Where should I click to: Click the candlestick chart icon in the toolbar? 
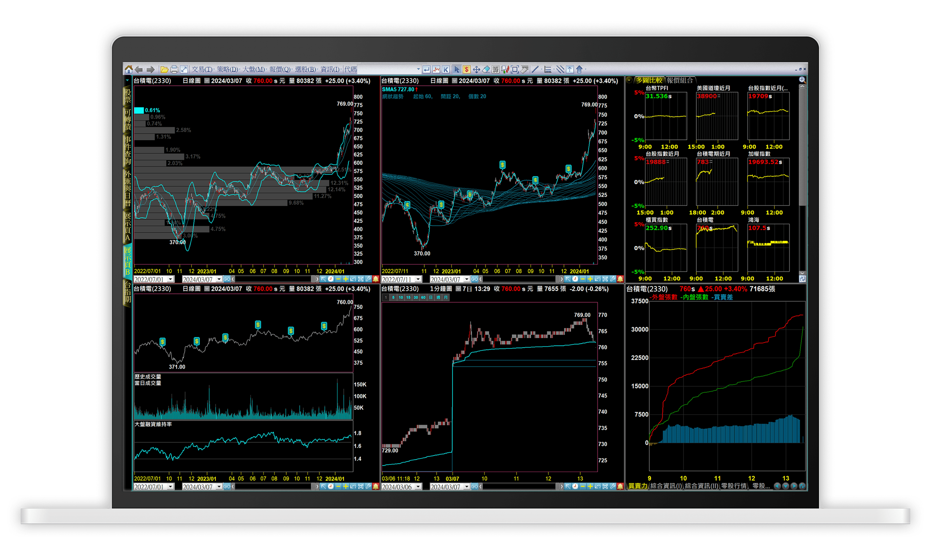pyautogui.click(x=505, y=69)
